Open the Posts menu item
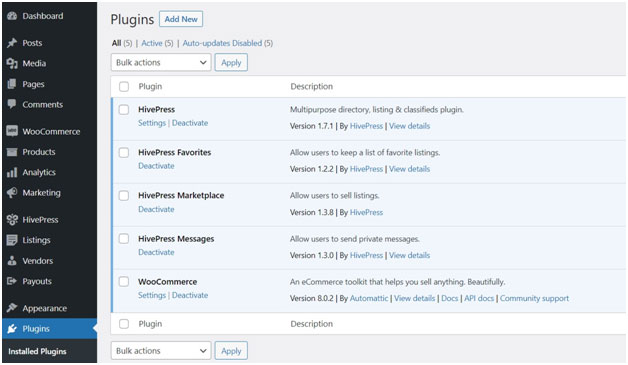 tap(32, 43)
